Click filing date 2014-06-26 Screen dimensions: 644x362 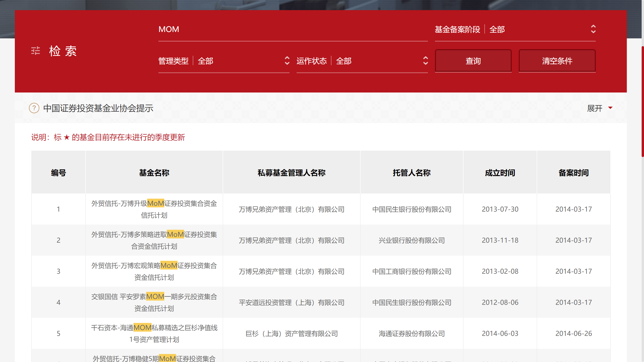(x=573, y=333)
